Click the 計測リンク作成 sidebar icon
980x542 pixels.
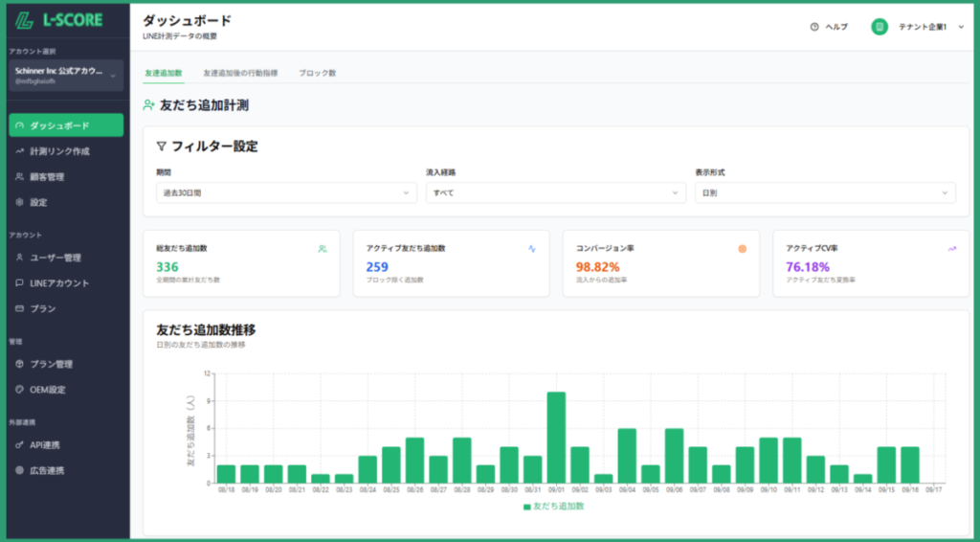click(20, 151)
